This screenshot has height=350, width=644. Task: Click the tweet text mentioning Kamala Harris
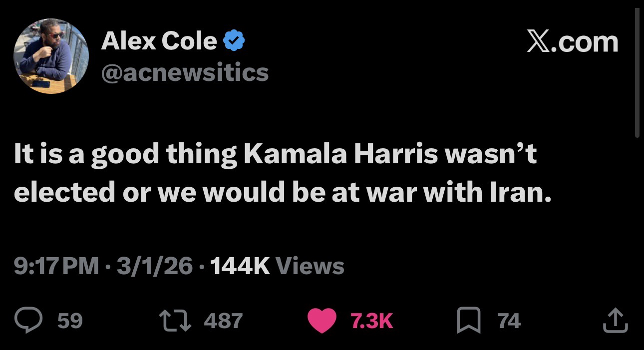[x=275, y=172]
